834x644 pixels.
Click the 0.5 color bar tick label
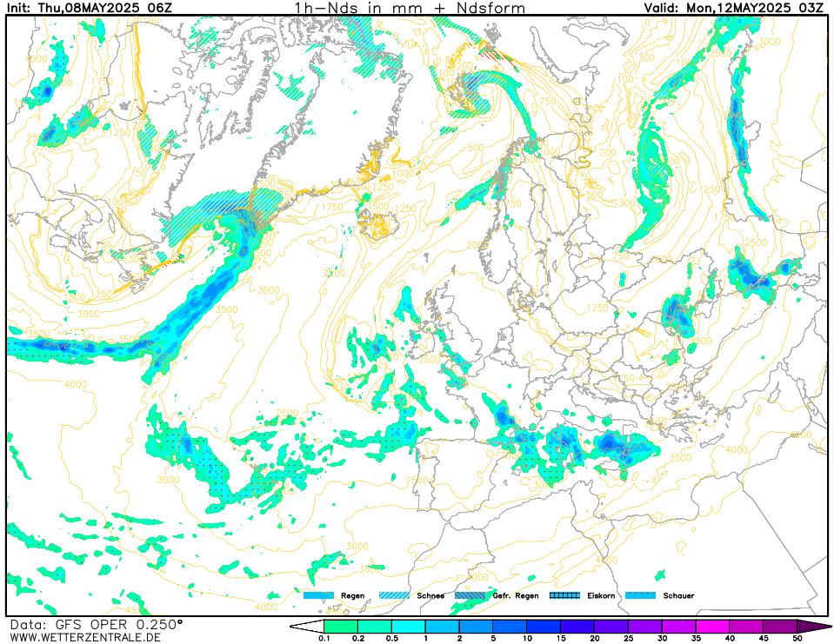[392, 638]
